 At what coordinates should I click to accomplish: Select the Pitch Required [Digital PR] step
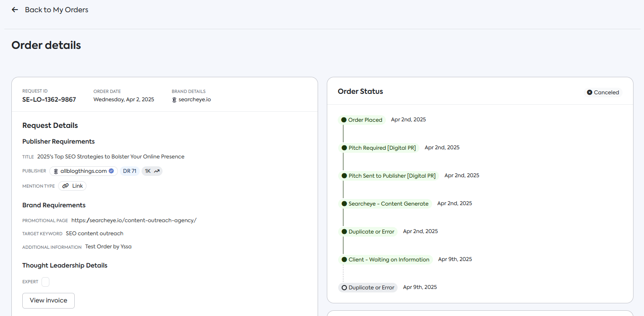382,148
